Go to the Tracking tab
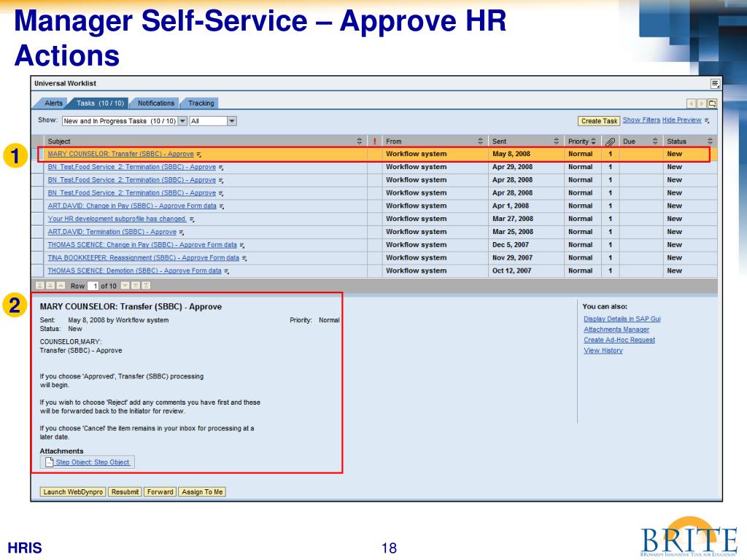This screenshot has width=747, height=560. tap(201, 104)
